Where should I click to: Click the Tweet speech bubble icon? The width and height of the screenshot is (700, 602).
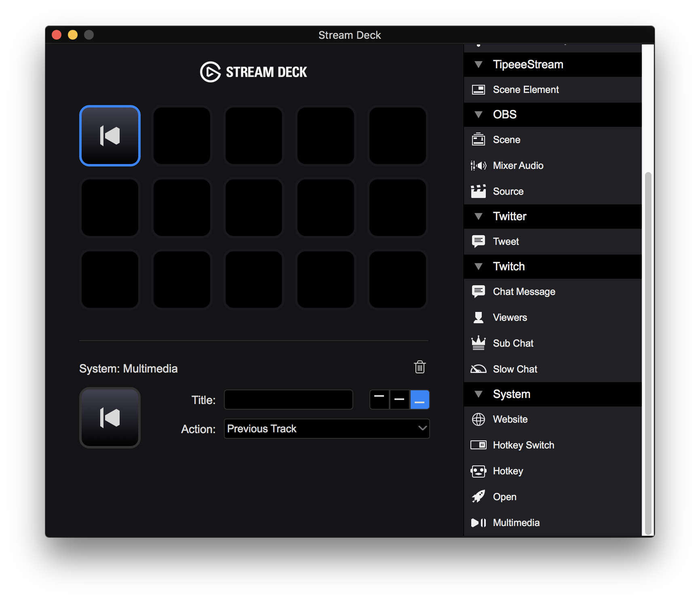click(x=479, y=242)
